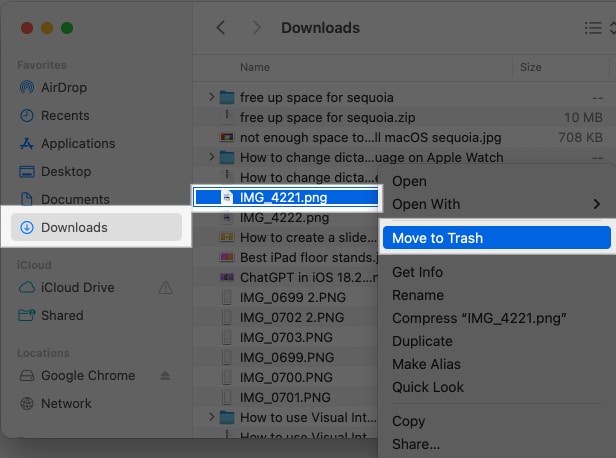616x458 pixels.
Task: Click the Apple Watch dictation folder icon
Action: point(227,158)
